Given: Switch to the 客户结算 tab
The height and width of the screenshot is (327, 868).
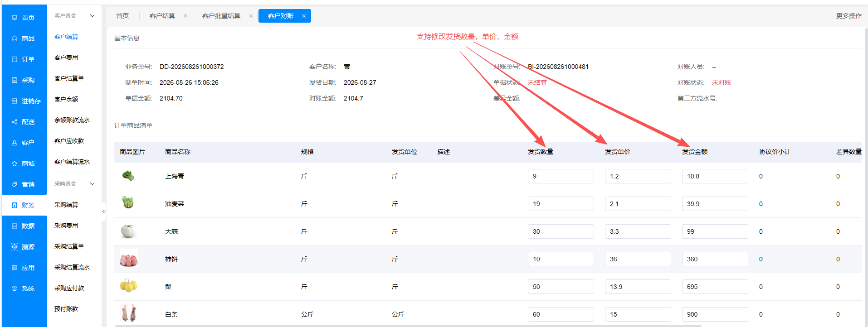Looking at the screenshot, I should (x=162, y=16).
